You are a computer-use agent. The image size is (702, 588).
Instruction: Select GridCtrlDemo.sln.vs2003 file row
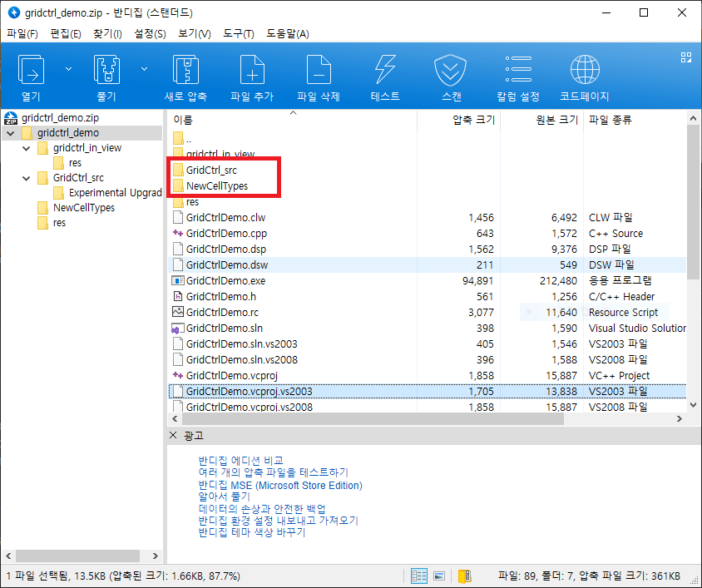coord(428,344)
